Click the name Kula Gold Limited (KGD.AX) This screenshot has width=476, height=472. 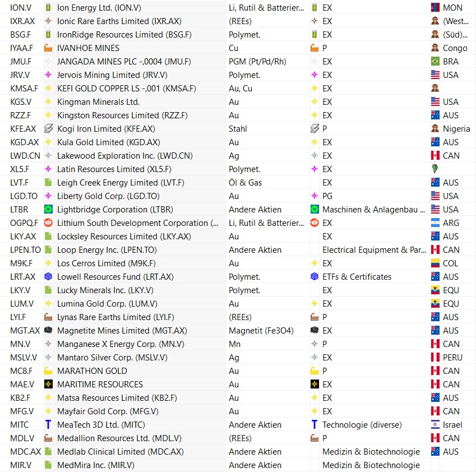pyautogui.click(x=109, y=142)
